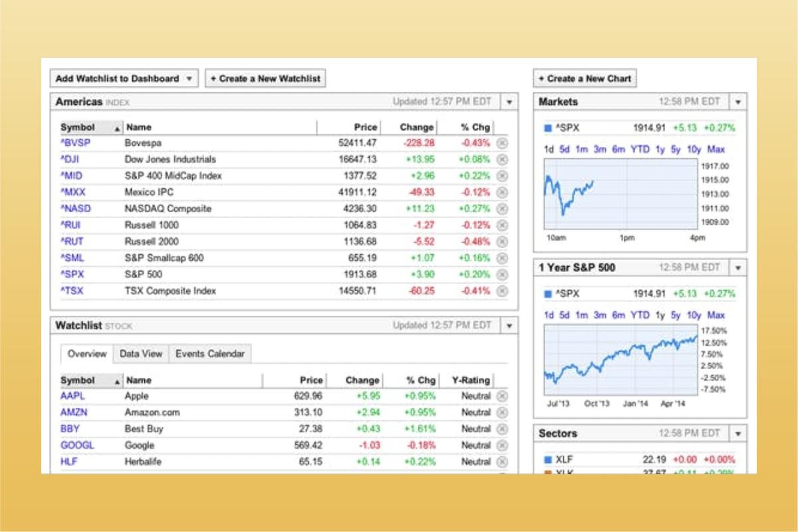
Task: Sort Watchlist table by Symbol column
Action: [x=90, y=380]
